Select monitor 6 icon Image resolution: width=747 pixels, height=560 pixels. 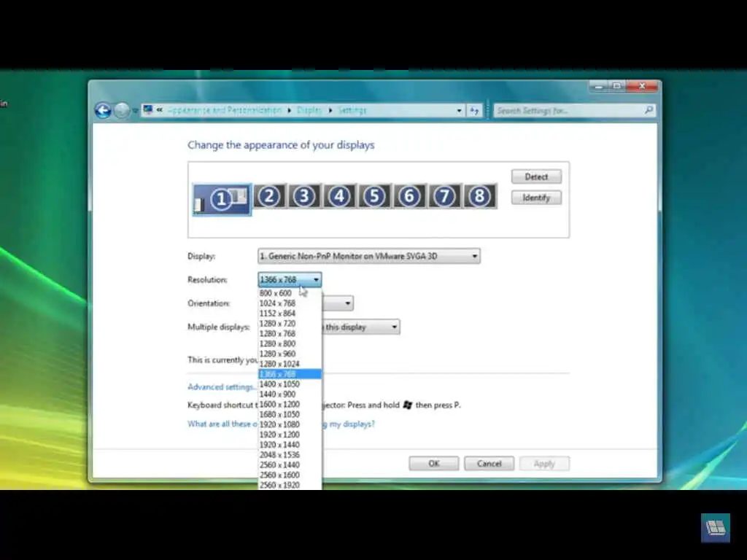[410, 195]
